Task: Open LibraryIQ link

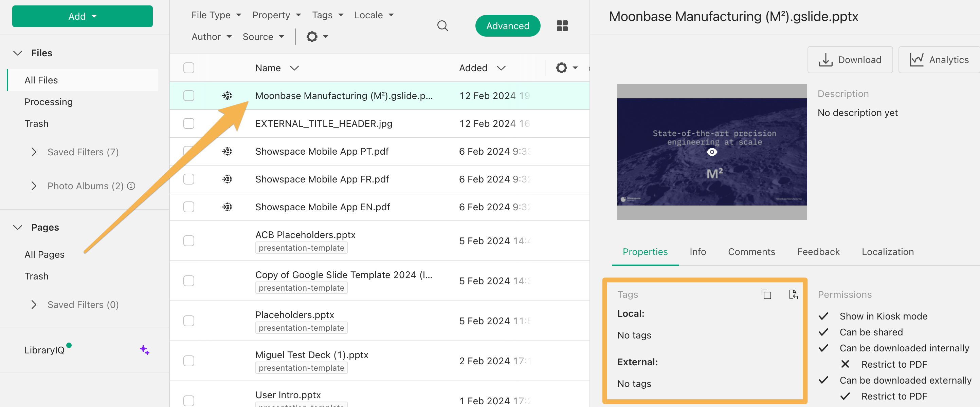Action: coord(44,350)
